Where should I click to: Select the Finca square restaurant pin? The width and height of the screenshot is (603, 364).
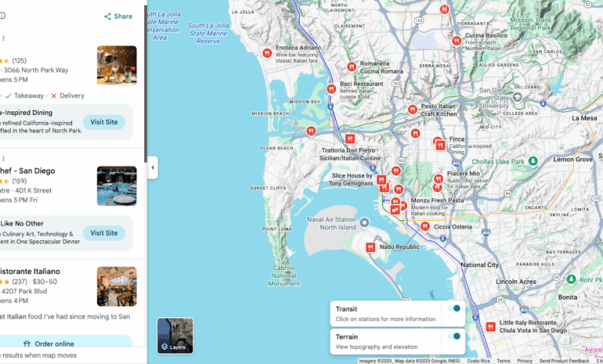tap(441, 146)
